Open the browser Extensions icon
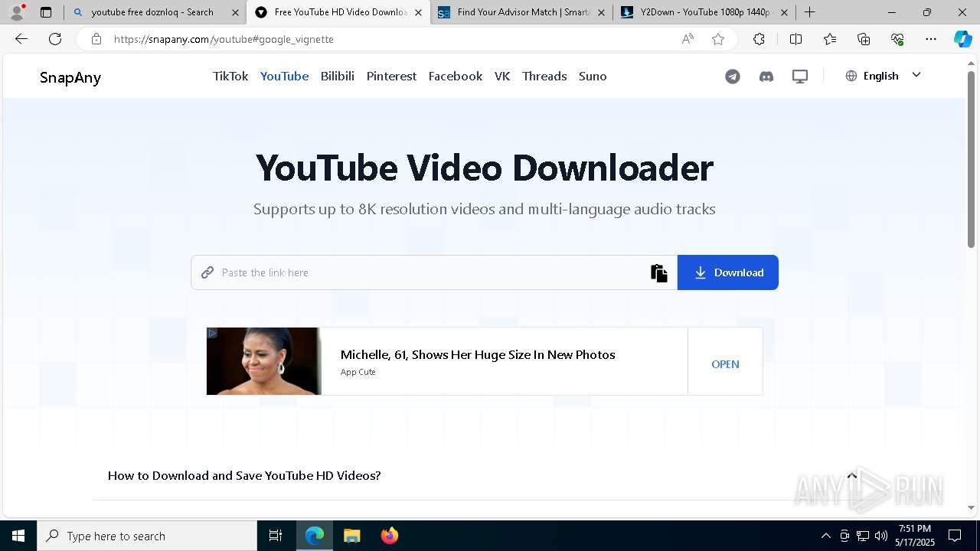980x551 pixels. (x=759, y=39)
